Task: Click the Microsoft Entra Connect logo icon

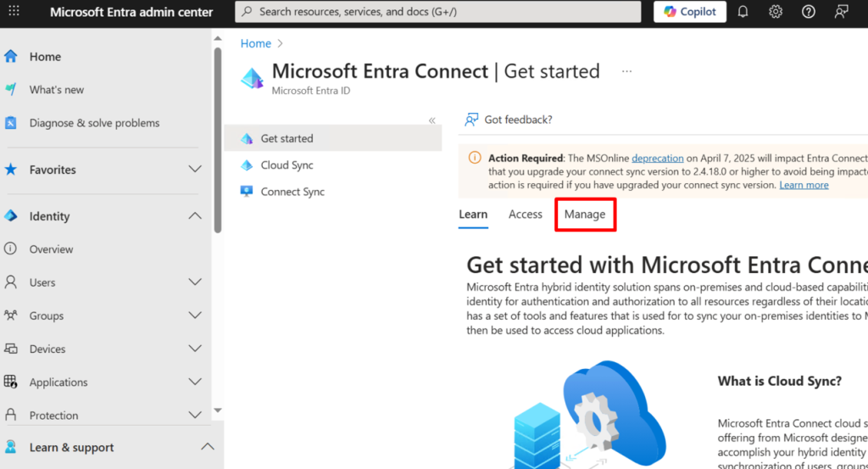Action: (x=253, y=78)
